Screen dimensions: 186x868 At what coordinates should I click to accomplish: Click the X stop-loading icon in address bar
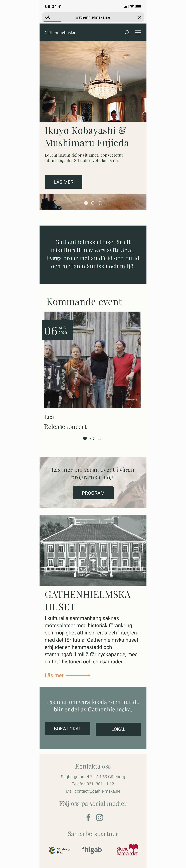click(139, 17)
